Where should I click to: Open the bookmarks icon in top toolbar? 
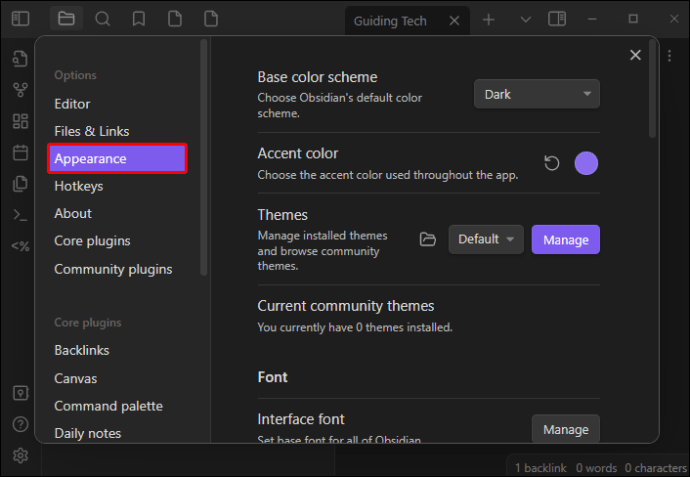pos(139,19)
